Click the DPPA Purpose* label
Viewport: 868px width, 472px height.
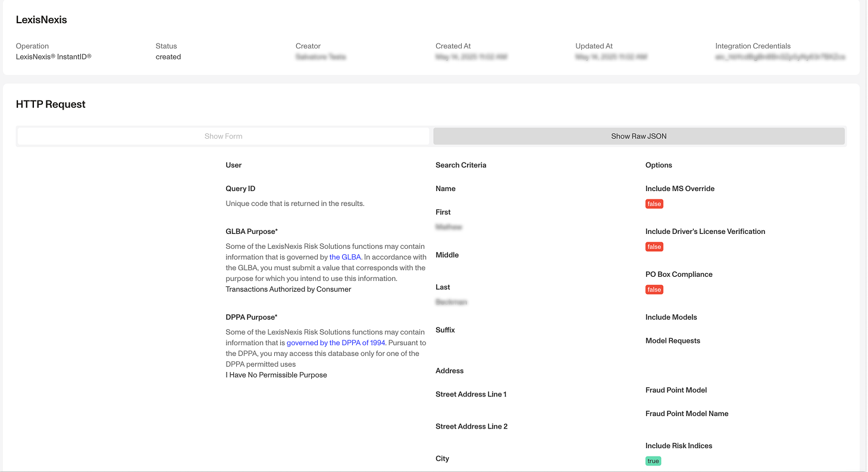point(252,317)
